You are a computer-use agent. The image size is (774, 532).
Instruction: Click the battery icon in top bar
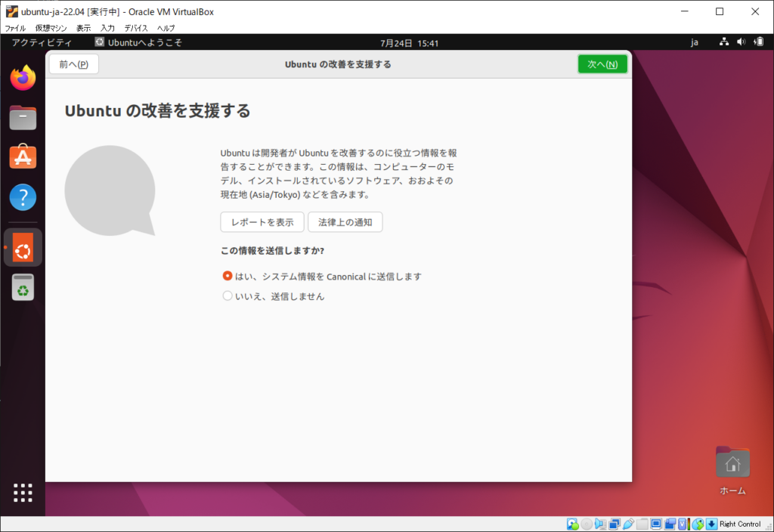[758, 42]
